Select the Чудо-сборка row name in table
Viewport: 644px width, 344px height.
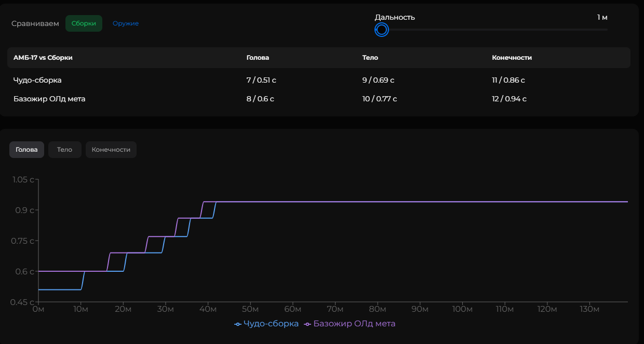(37, 81)
